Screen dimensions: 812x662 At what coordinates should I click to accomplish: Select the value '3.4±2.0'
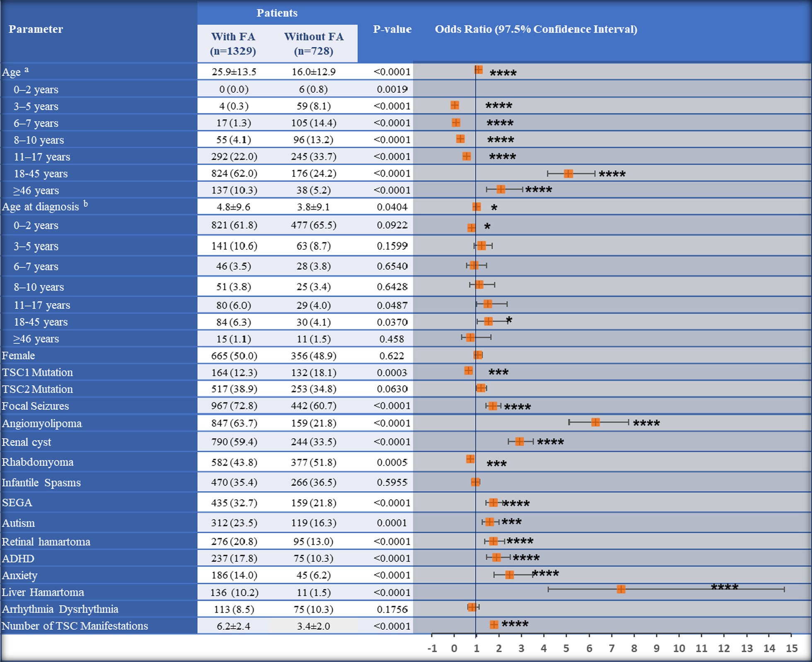[x=314, y=626]
